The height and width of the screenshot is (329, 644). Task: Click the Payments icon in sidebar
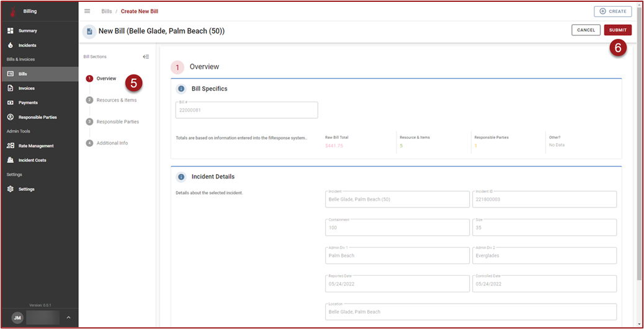11,102
